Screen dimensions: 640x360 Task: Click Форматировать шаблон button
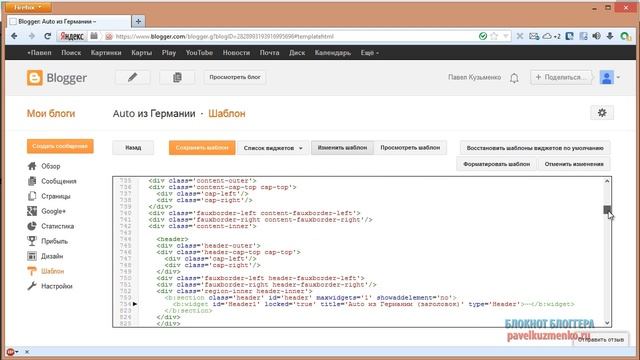(x=496, y=164)
